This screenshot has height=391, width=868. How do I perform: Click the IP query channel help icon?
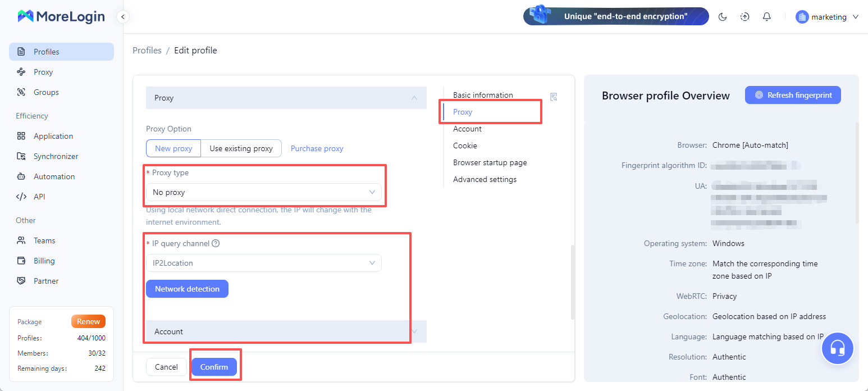pyautogui.click(x=216, y=244)
